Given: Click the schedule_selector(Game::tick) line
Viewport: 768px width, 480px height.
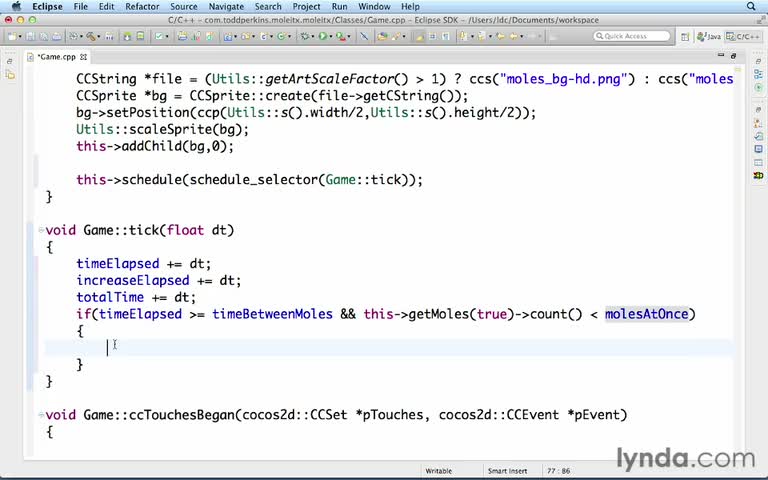Looking at the screenshot, I should pos(249,180).
